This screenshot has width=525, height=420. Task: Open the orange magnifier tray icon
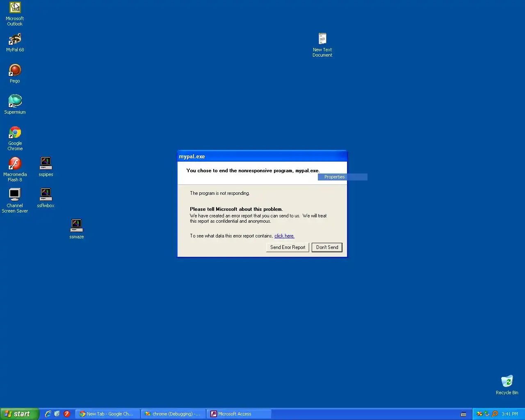(495, 414)
